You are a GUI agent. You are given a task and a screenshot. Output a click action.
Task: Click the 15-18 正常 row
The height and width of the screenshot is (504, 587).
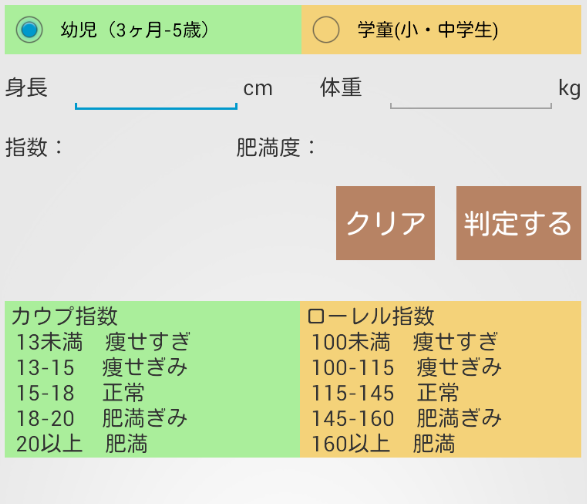pyautogui.click(x=80, y=393)
